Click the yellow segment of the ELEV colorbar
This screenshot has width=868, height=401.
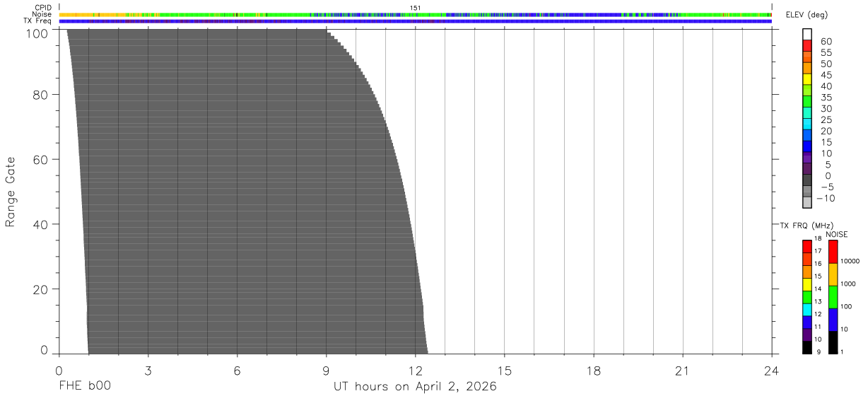pos(807,79)
